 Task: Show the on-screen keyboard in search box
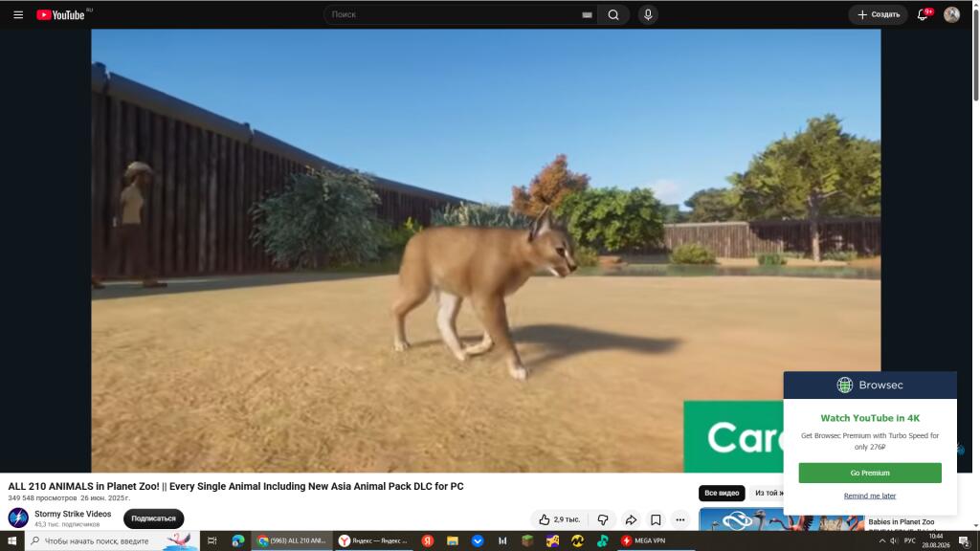587,15
